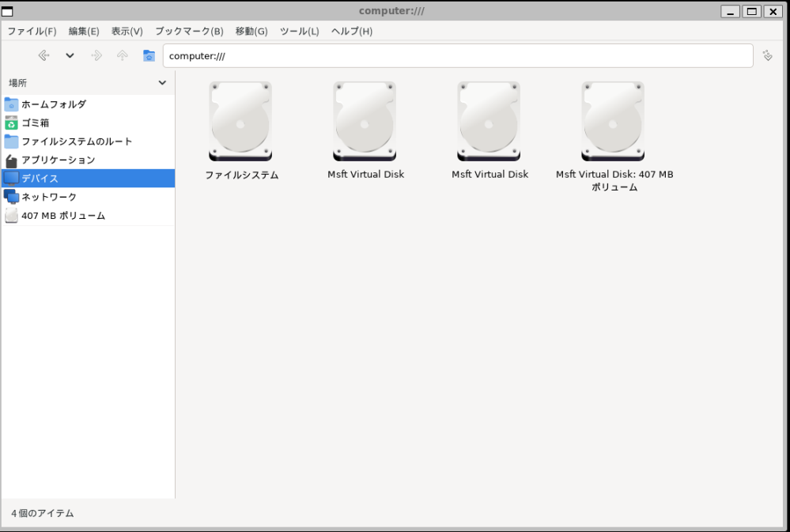
Task: Open アプリケーション in the sidebar
Action: coord(58,160)
